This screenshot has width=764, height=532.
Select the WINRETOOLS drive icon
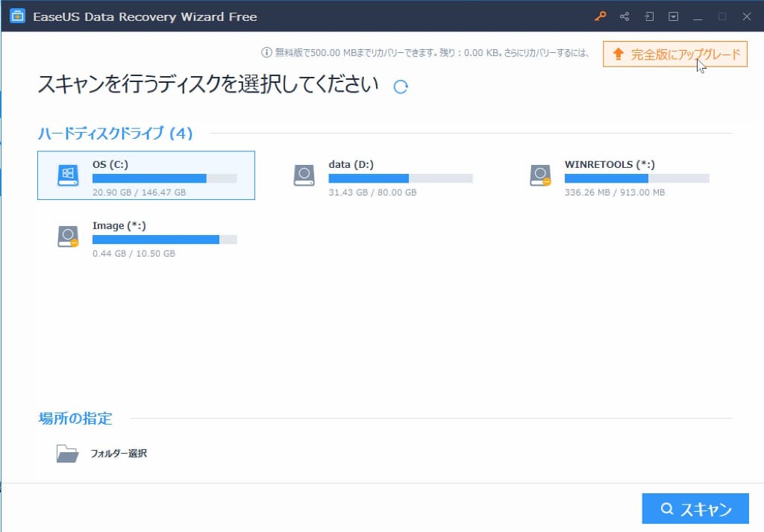coord(540,175)
